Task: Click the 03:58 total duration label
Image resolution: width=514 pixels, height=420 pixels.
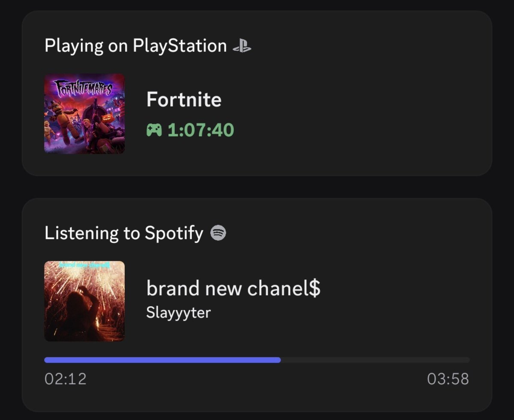Action: click(x=448, y=379)
